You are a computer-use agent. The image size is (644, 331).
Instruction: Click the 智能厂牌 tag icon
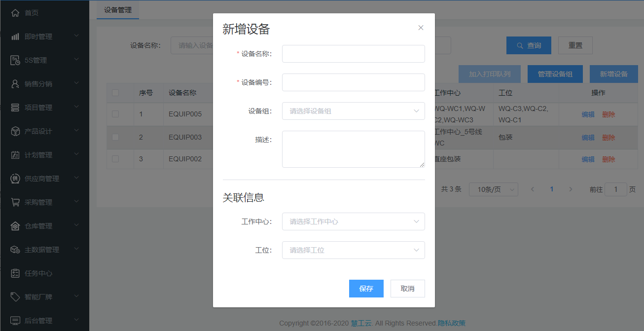[x=15, y=297]
